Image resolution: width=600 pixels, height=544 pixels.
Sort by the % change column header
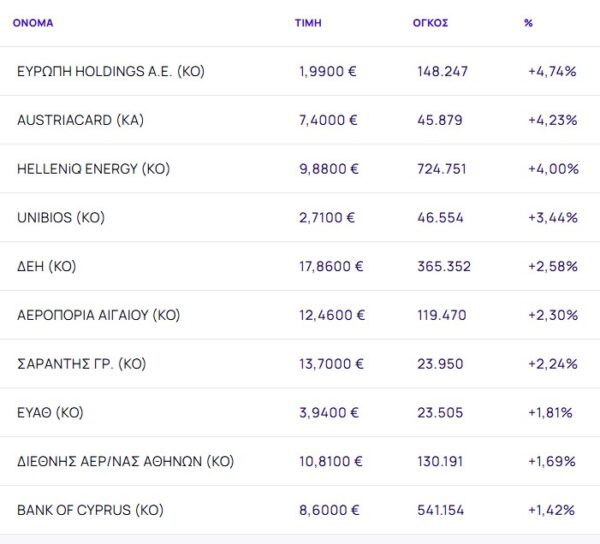(x=528, y=22)
